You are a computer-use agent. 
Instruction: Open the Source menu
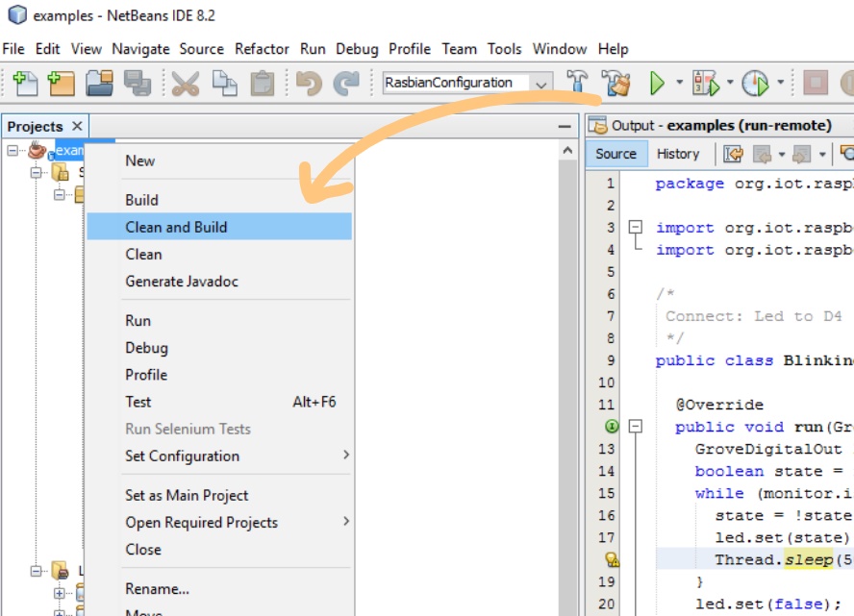202,49
